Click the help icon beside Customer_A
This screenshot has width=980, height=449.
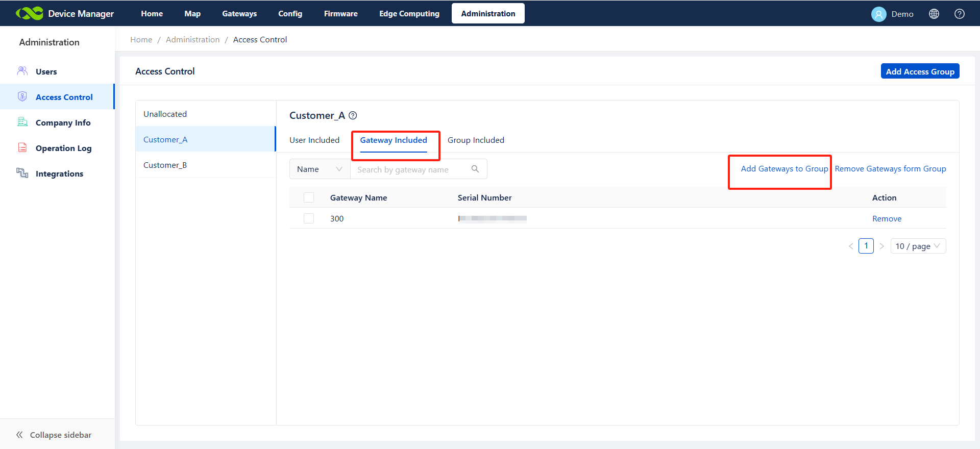353,115
